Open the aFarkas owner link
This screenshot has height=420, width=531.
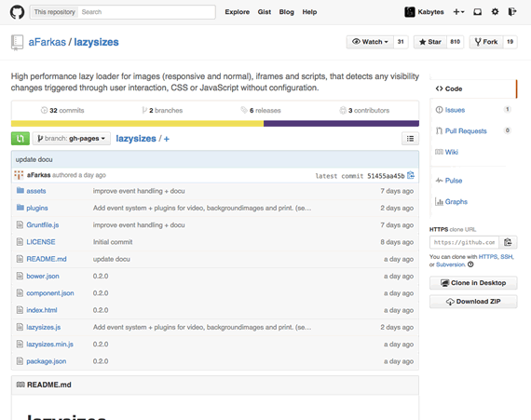tap(48, 42)
